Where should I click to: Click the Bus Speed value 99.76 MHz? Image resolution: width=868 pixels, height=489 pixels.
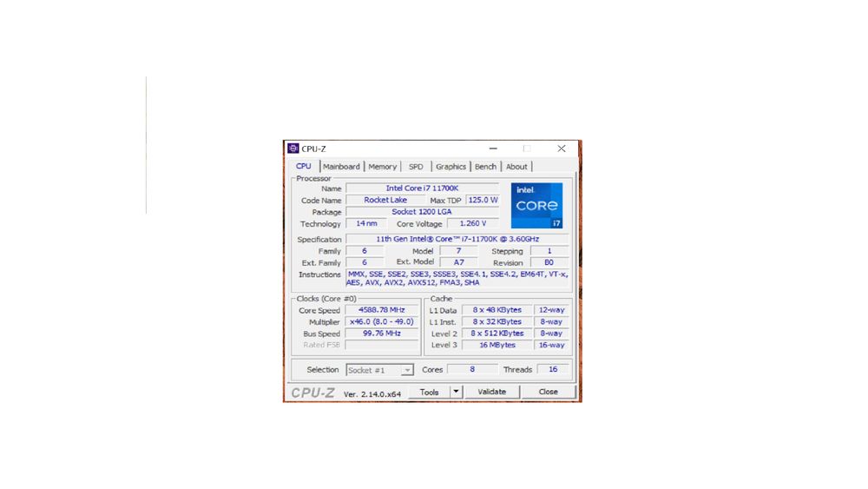(381, 334)
